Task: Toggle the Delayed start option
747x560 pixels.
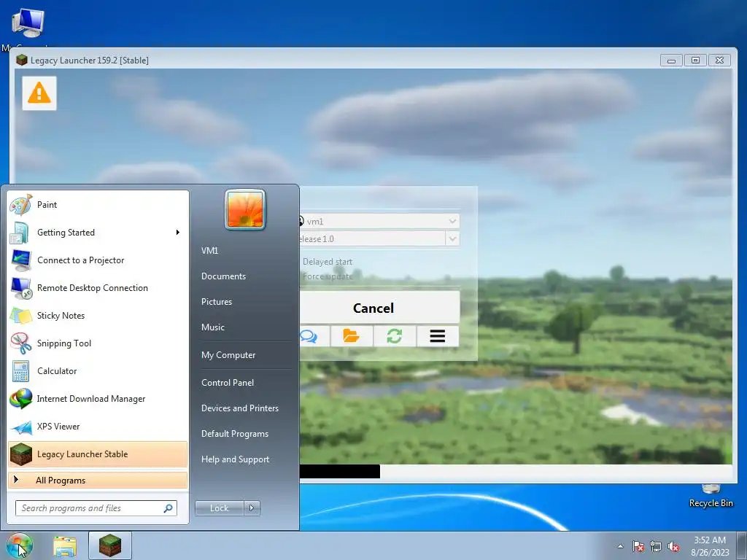Action: [326, 262]
